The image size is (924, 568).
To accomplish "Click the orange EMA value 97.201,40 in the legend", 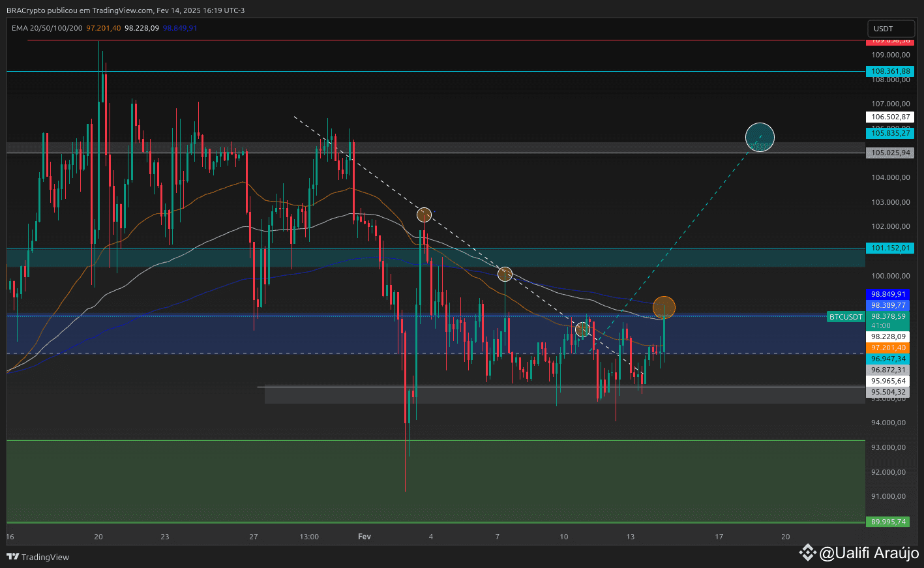I will click(x=104, y=28).
